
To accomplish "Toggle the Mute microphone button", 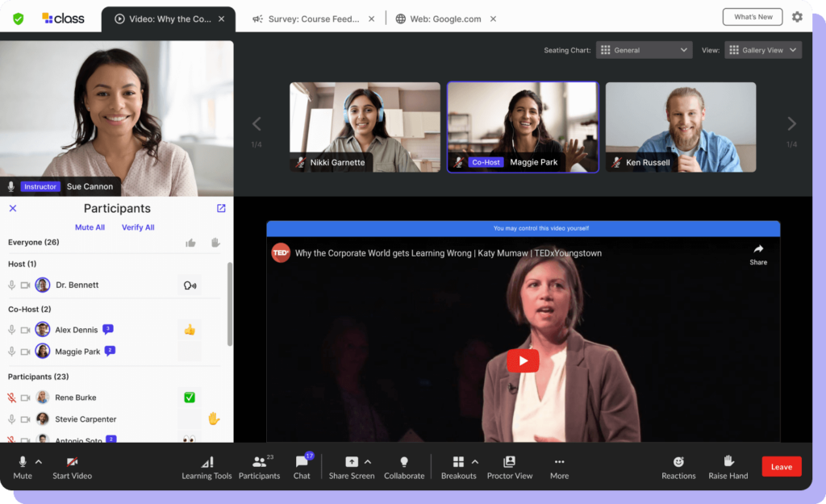I will (x=23, y=462).
